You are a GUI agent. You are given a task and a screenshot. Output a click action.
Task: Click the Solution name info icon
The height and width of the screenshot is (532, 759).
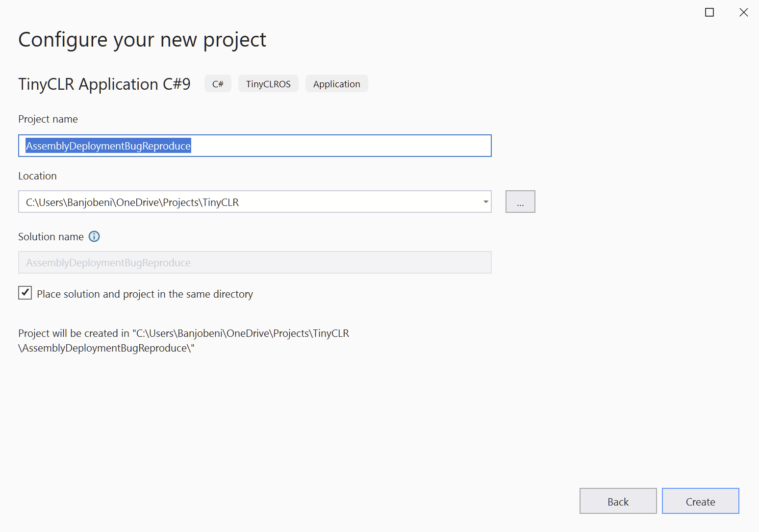tap(94, 236)
